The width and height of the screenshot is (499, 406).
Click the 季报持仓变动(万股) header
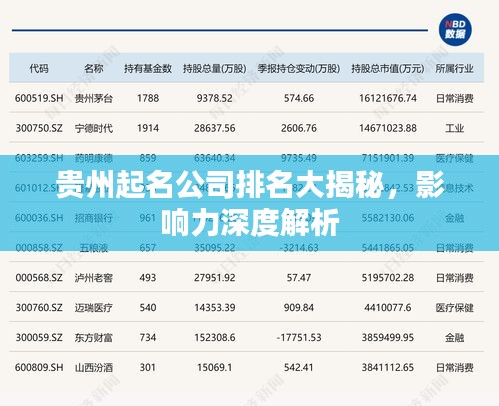(299, 68)
